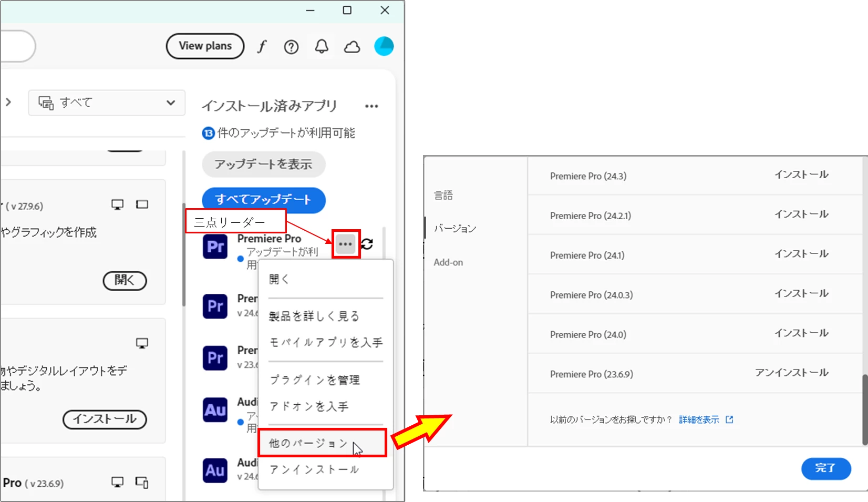868x502 pixels.
Task: Click the three-dot button next to Premiere Pro
Action: 345,244
